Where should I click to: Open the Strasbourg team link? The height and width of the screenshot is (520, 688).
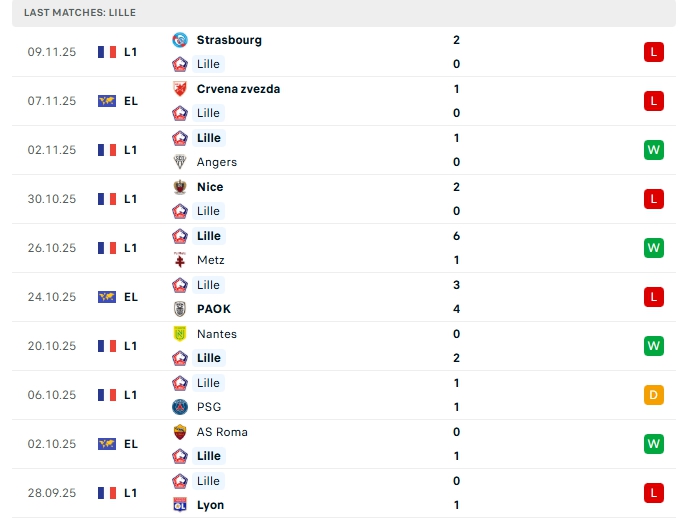pyautogui.click(x=229, y=40)
